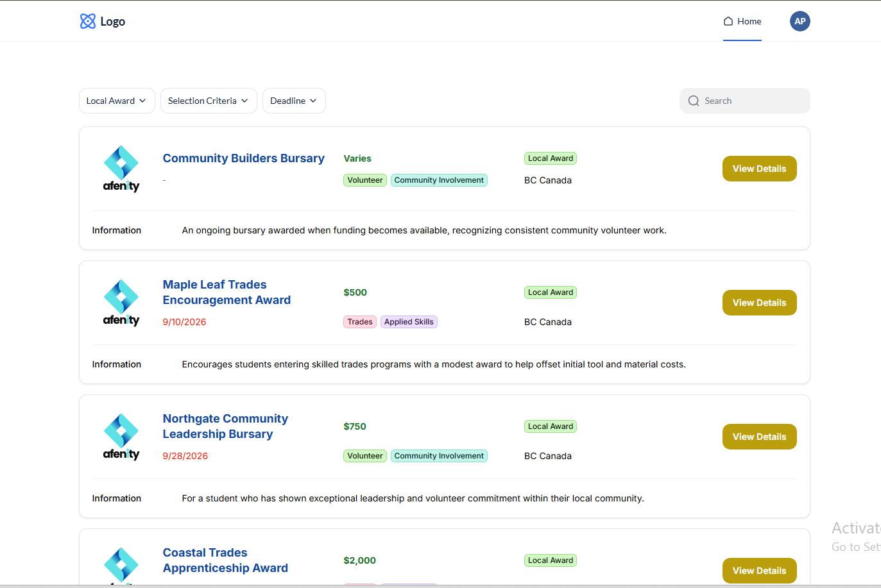Screen dimensions: 881x588
Task: Click into the Search input field
Action: pos(745,101)
